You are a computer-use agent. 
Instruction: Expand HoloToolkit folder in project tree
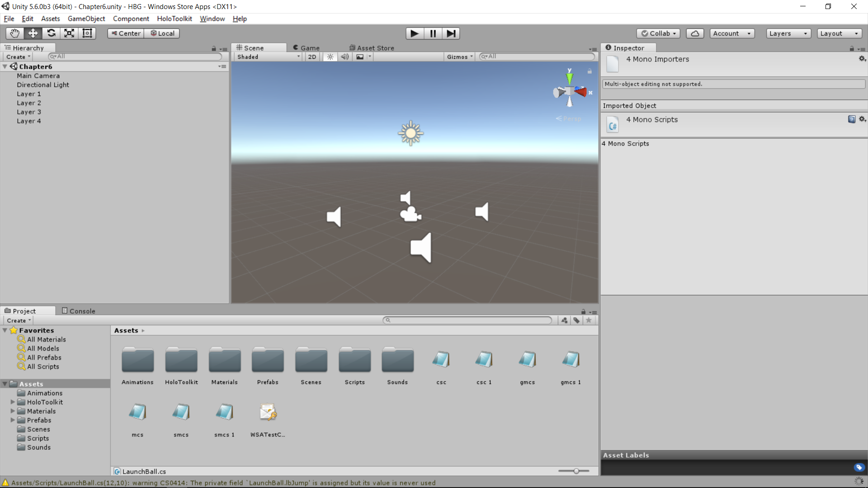point(13,402)
